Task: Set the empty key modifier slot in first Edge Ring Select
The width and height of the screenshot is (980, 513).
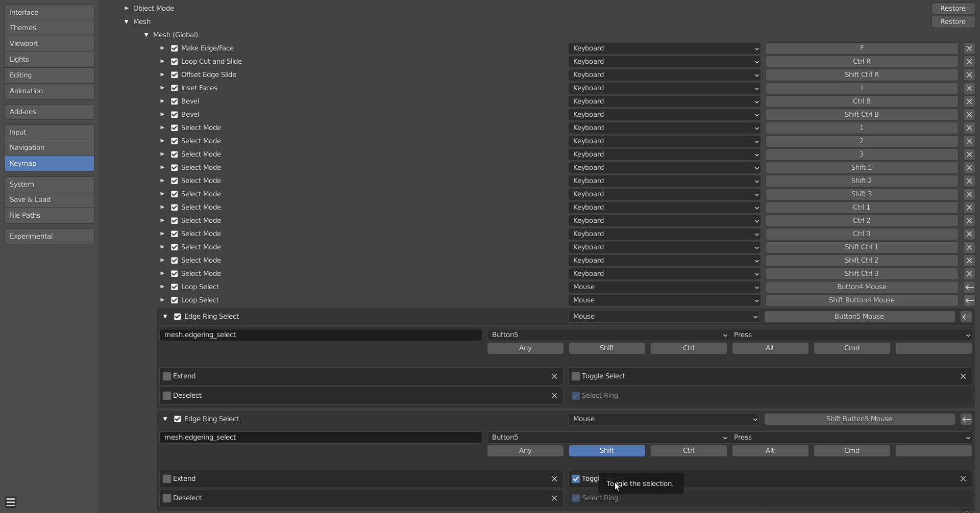Action: click(x=934, y=348)
